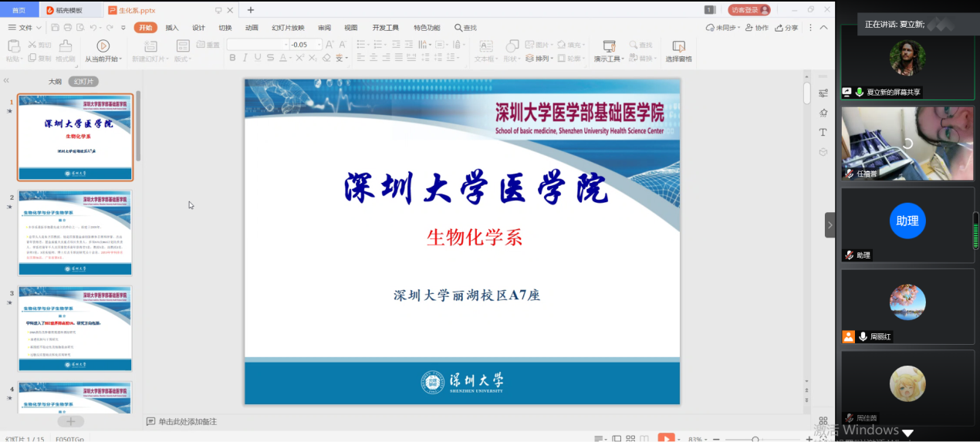Open the 插入 ribbon tab
Viewport: 980px width, 442px height.
click(172, 28)
